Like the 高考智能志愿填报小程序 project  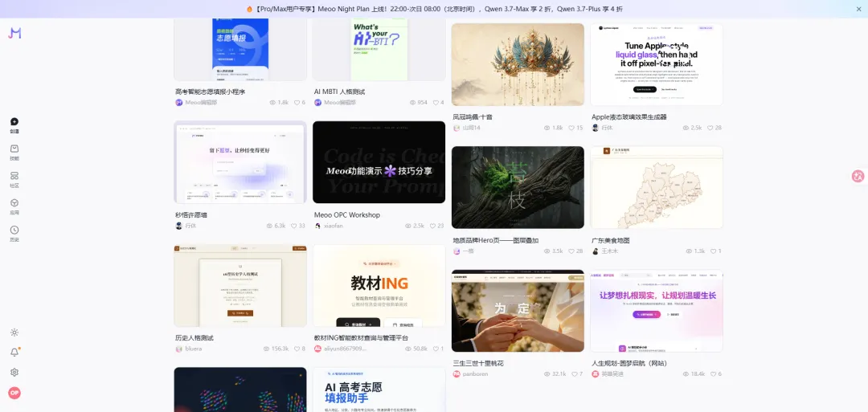(297, 103)
